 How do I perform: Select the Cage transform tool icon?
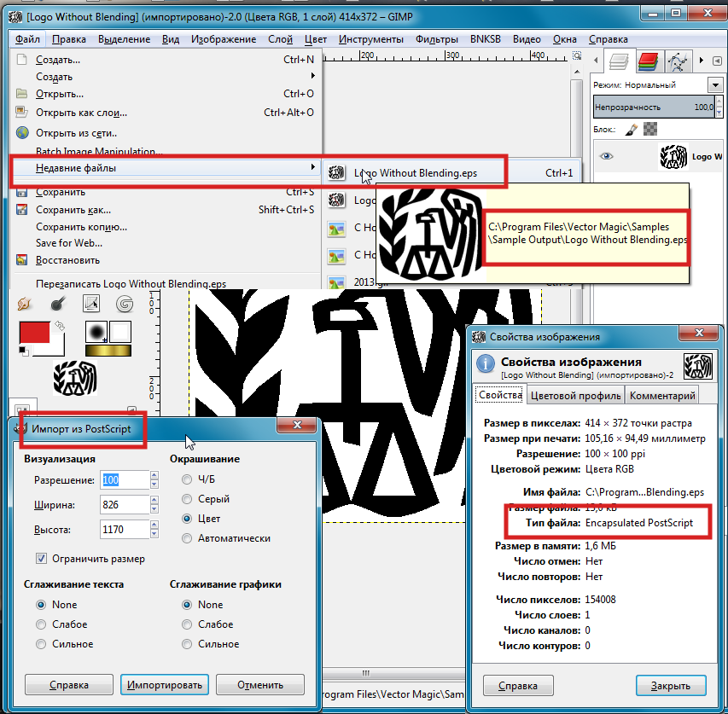point(91,304)
